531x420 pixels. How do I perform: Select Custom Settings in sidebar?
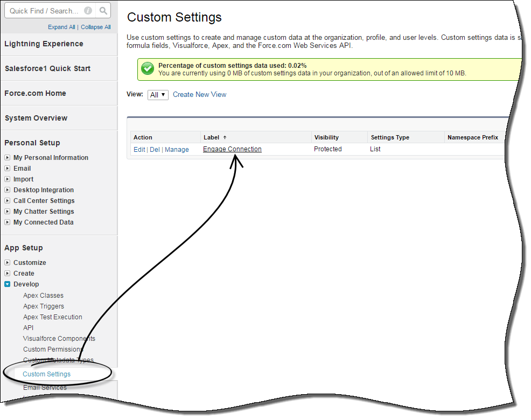coord(46,374)
